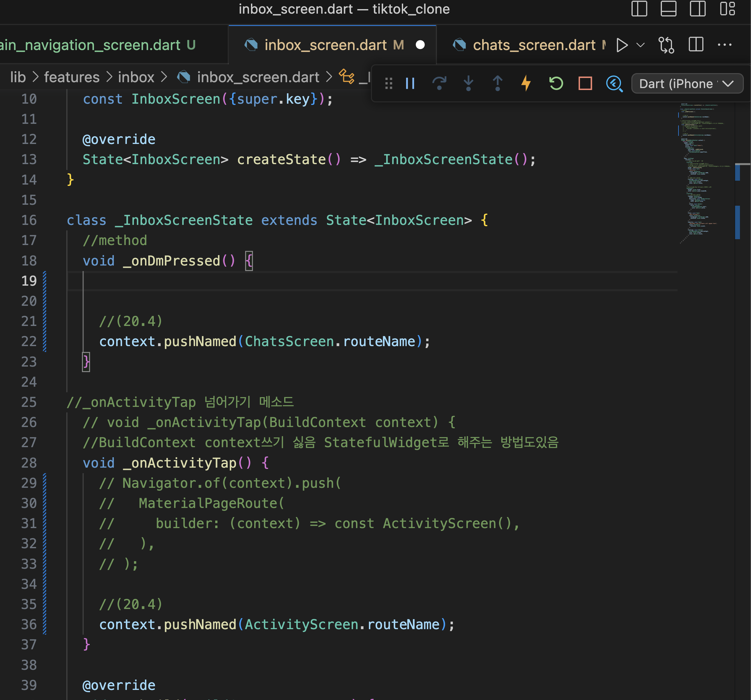Stop debugging with the red square
Screen dimensions: 751x700
pyautogui.click(x=585, y=84)
